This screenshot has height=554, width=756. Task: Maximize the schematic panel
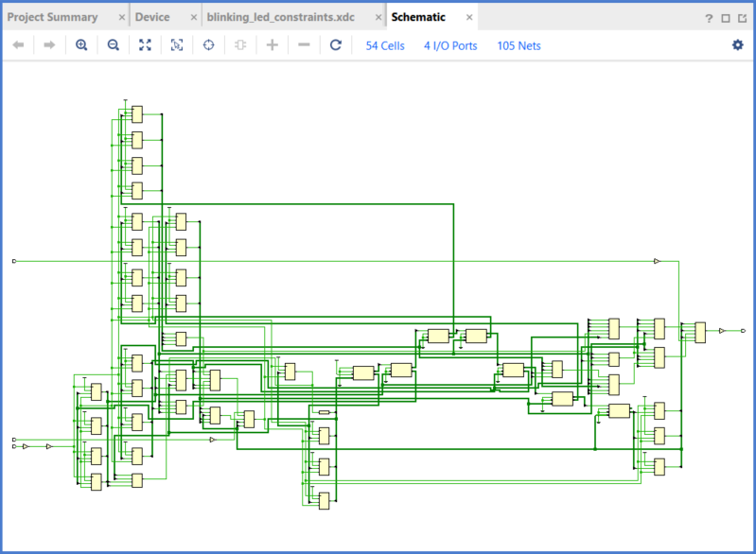726,19
